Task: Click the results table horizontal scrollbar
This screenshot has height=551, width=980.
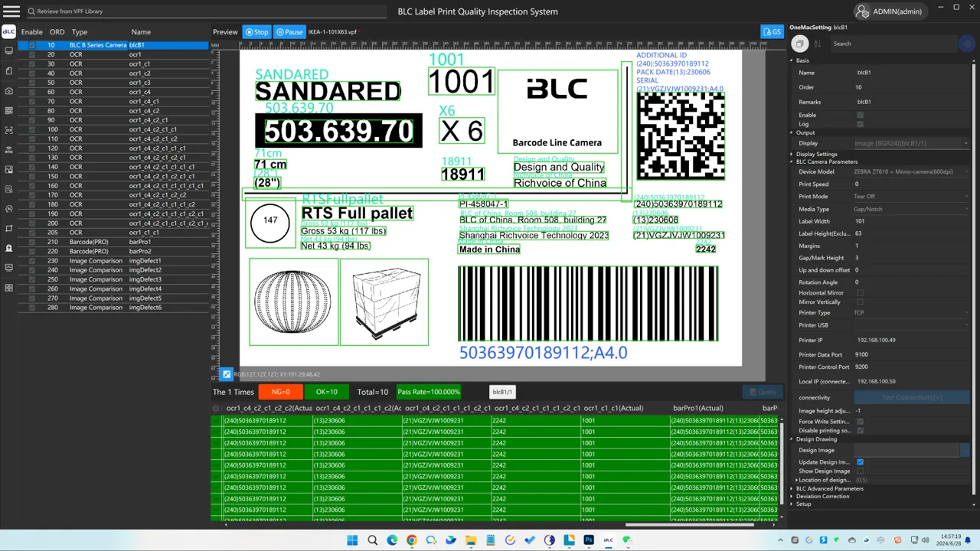Action: pyautogui.click(x=689, y=524)
